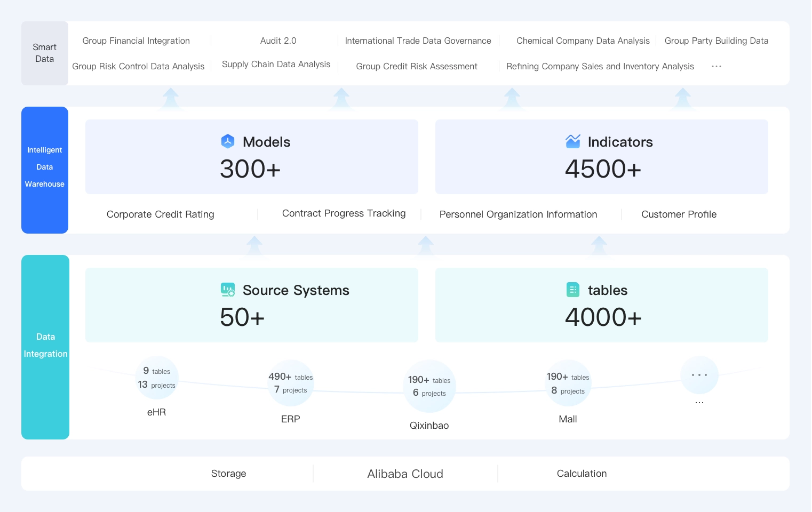The image size is (812, 512).
Task: Open Group Financial Integration
Action: pos(136,41)
